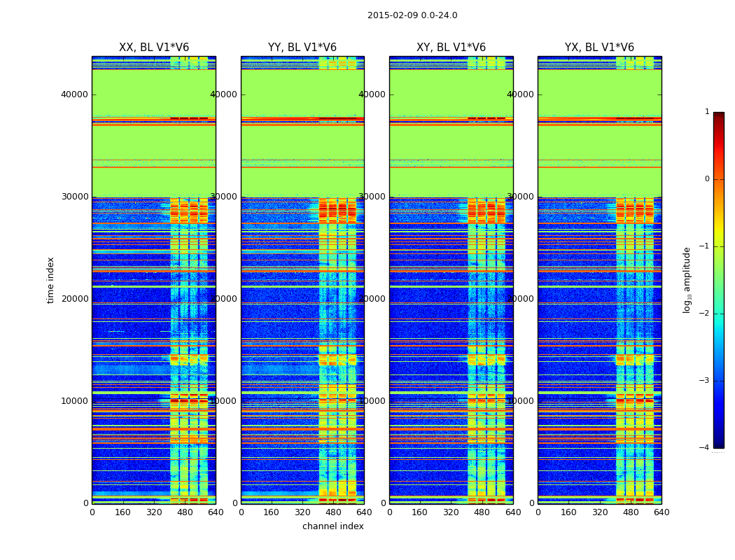Click the XY, BL V1*V6 subplot title

point(451,48)
